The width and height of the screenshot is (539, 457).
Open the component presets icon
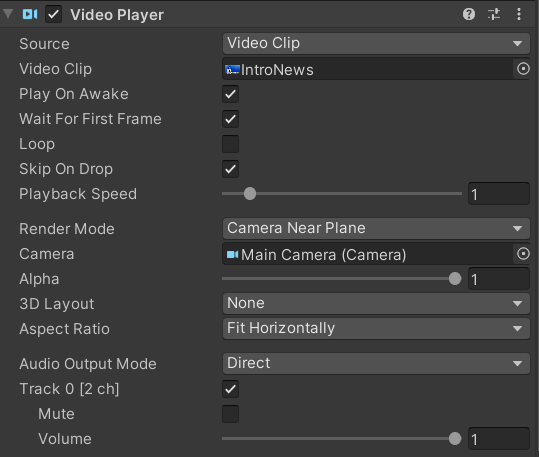(494, 14)
